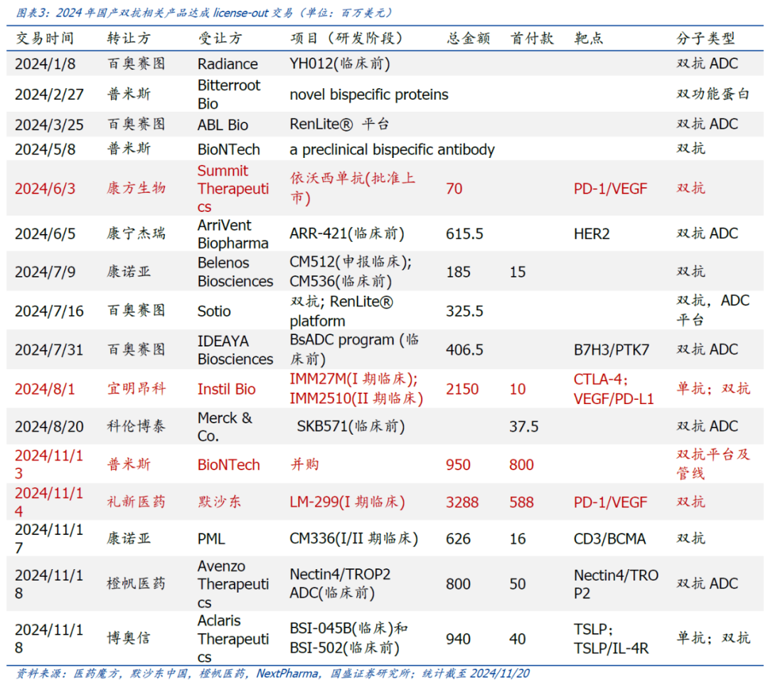Image resolution: width=768 pixels, height=700 pixels.
Task: Select the '双功能蛋白' molecule type cell
Action: pos(713,94)
